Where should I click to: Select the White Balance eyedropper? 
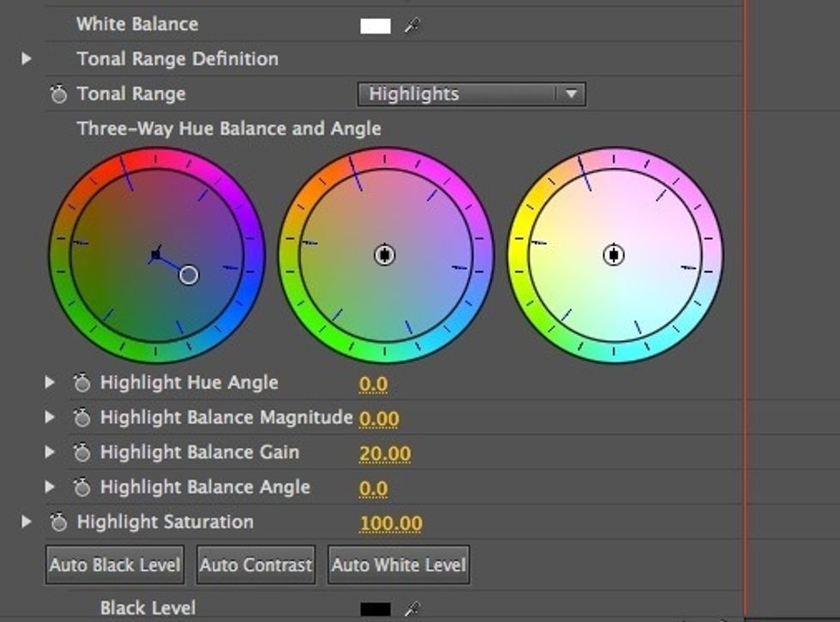[411, 24]
